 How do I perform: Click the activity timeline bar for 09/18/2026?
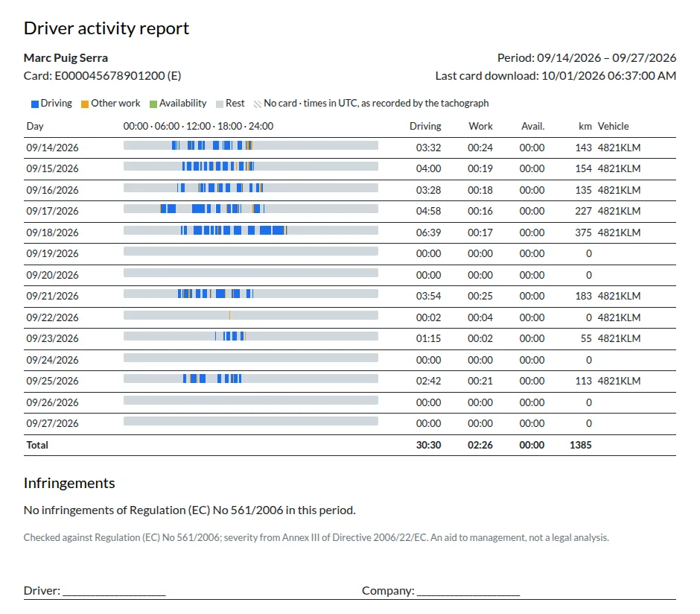coord(251,230)
